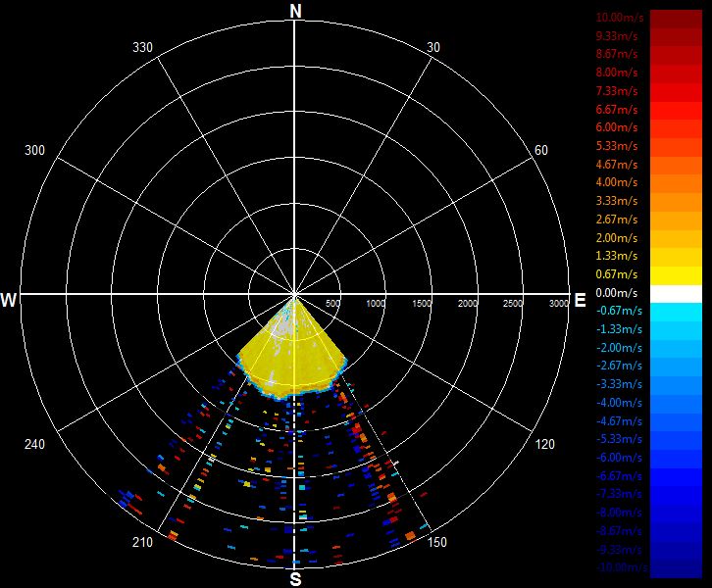Click the 2.67m/s legend label
Viewport: 712px width, 588px height.
click(x=617, y=220)
